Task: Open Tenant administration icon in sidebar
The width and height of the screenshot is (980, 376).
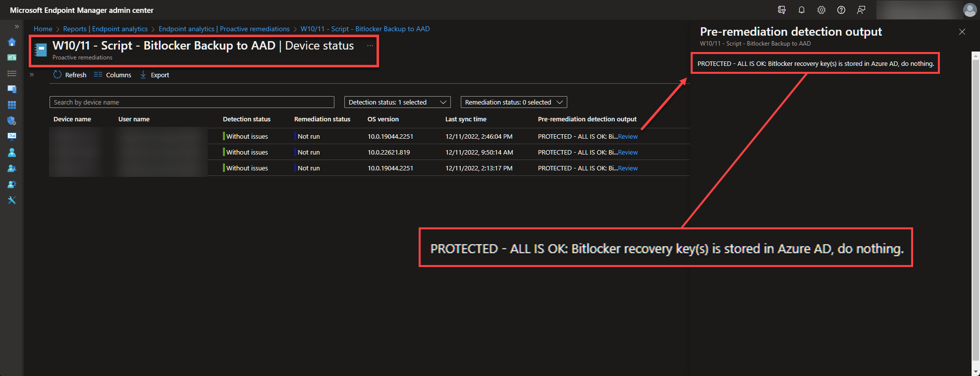Action: click(12, 184)
